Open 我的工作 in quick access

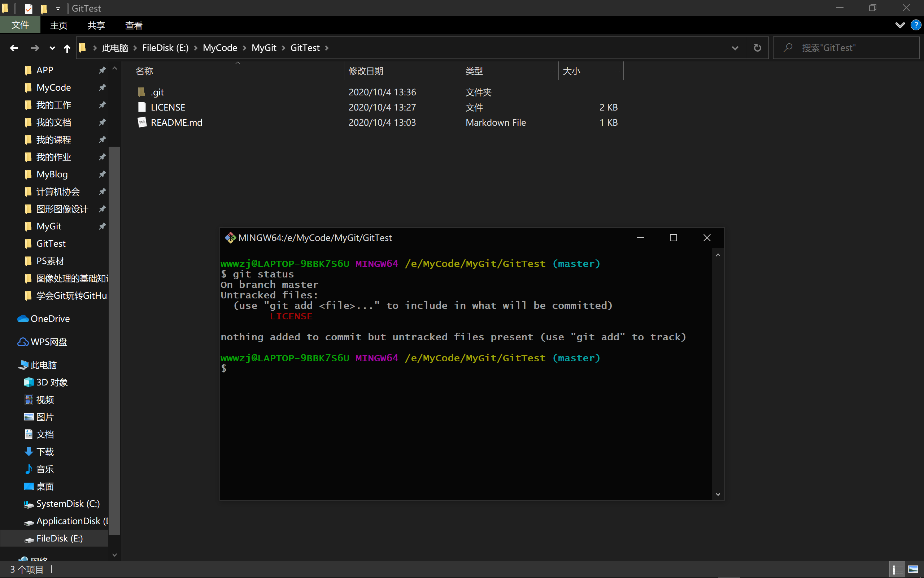53,105
